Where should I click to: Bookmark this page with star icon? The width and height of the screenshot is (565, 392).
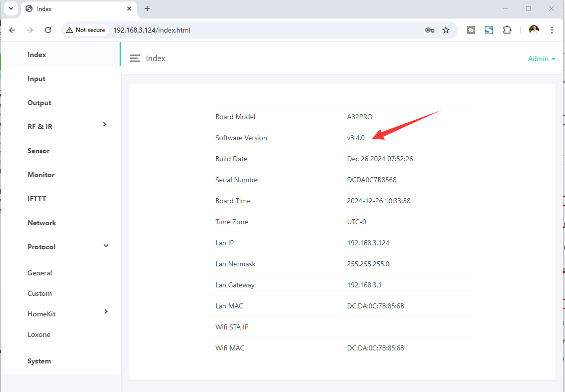click(x=446, y=30)
